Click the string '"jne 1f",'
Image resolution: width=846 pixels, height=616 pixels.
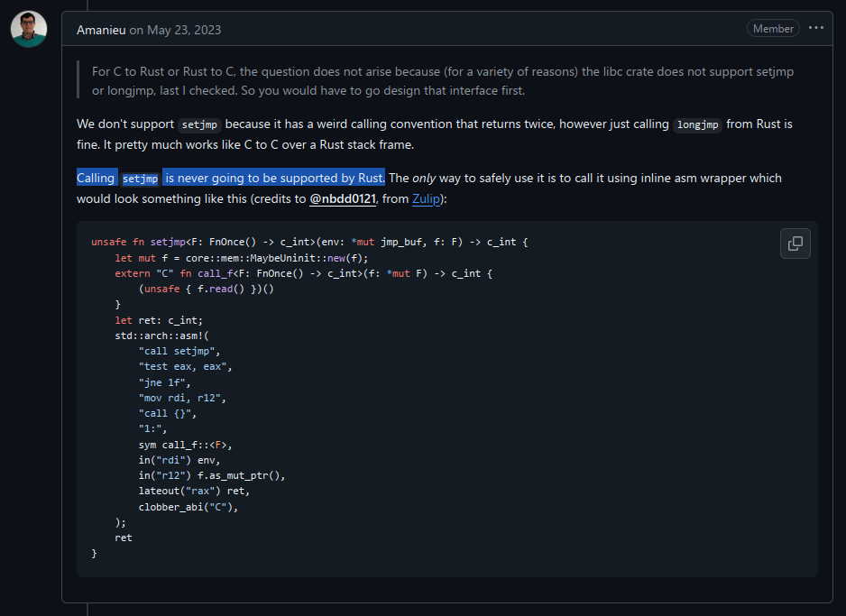click(x=164, y=382)
